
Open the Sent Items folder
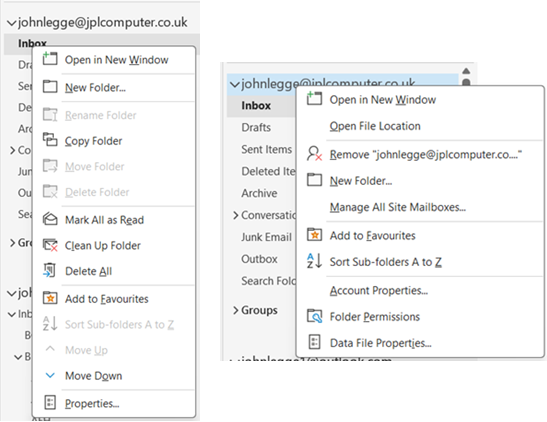267,150
